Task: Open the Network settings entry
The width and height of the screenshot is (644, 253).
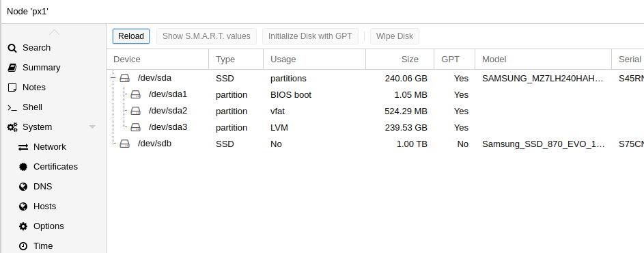Action: coord(54,147)
